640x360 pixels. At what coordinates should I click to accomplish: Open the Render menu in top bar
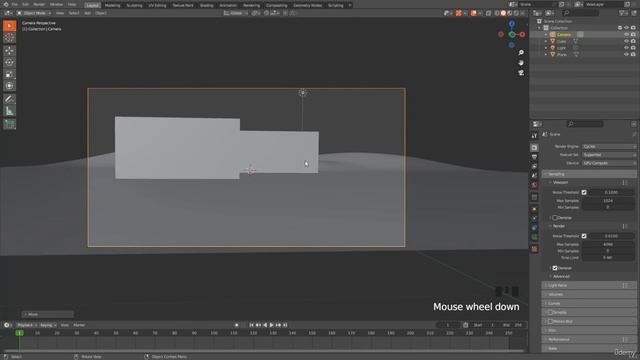pos(39,4)
